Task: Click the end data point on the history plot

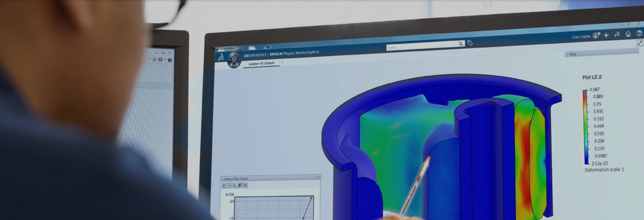Action: [311, 198]
